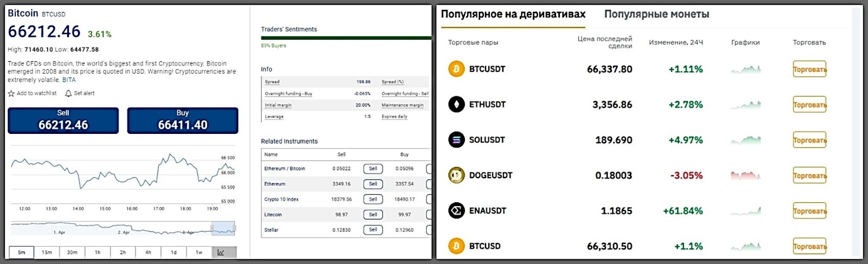Click the BTCUSD Bitcoin coin icon
868x264 pixels.
(456, 246)
